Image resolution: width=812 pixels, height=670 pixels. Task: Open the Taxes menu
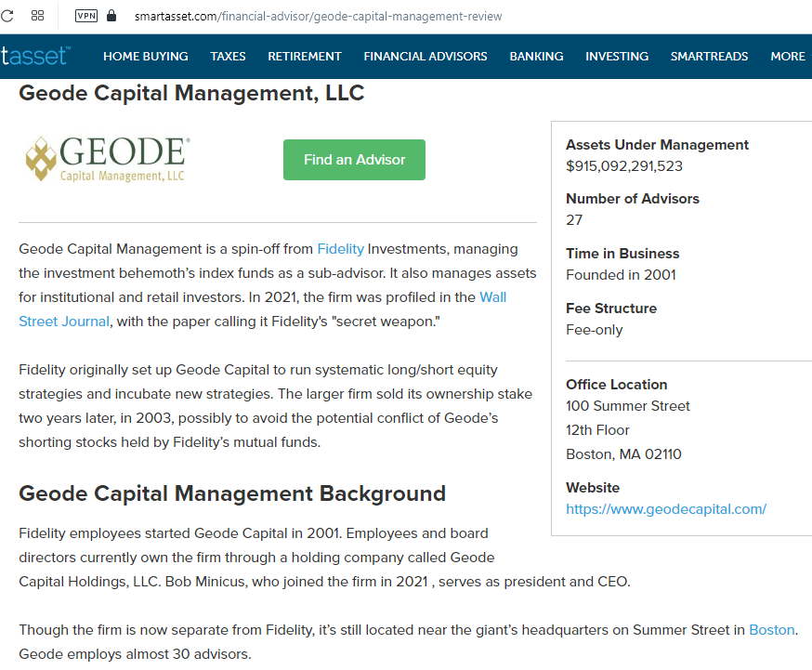click(228, 57)
